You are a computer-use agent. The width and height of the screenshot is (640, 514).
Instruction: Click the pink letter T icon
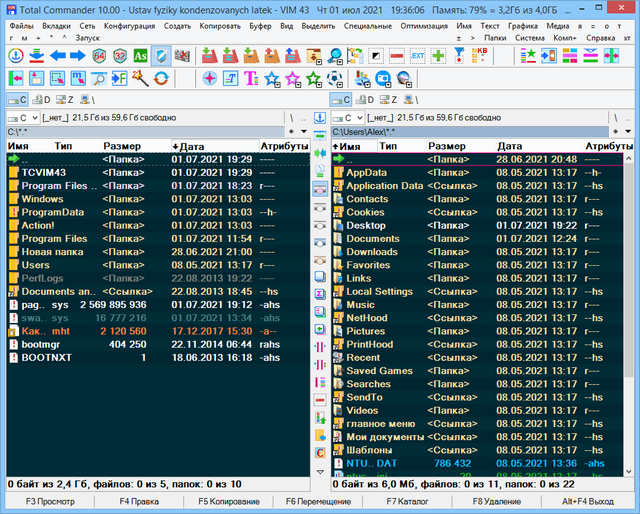(248, 78)
